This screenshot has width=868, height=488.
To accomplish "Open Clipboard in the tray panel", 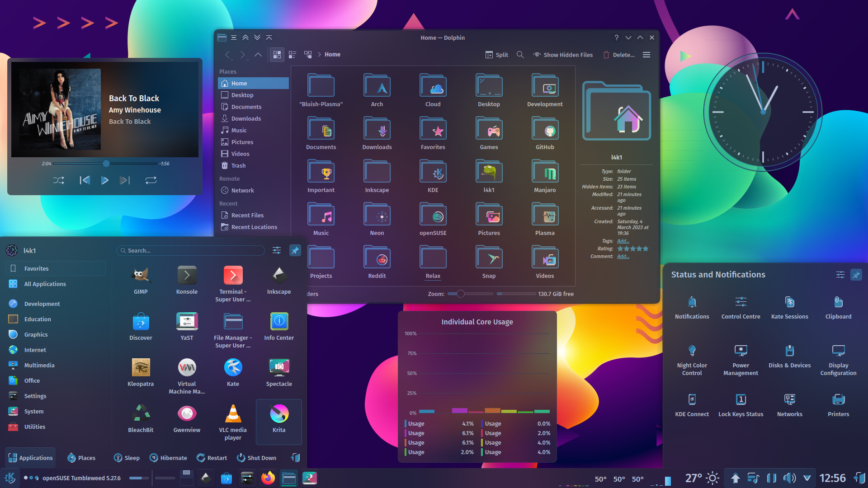I will coord(838,307).
